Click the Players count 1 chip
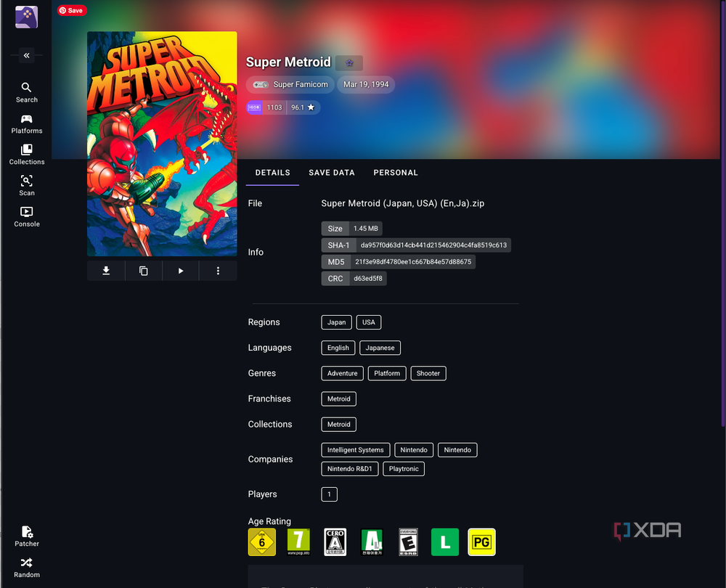726x588 pixels. (329, 494)
